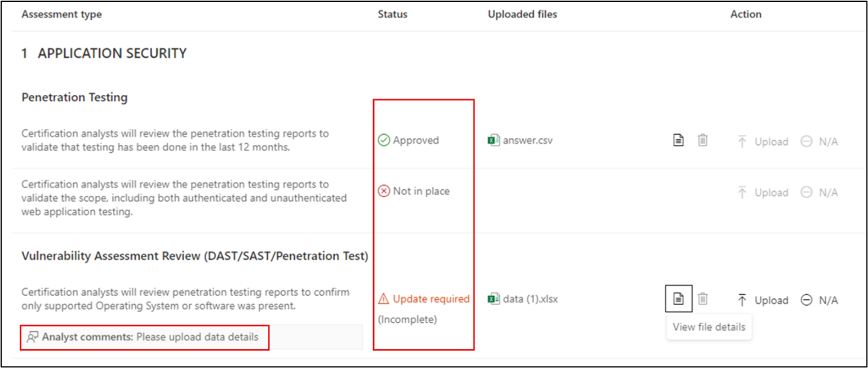Click the View file details tooltip text

708,326
